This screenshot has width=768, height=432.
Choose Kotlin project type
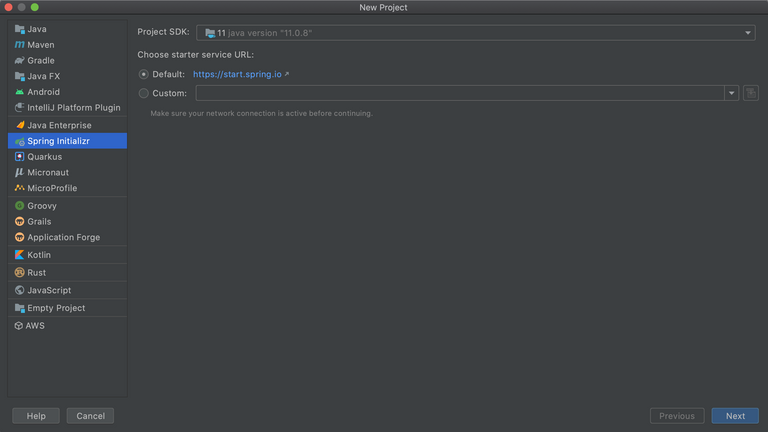point(68,255)
